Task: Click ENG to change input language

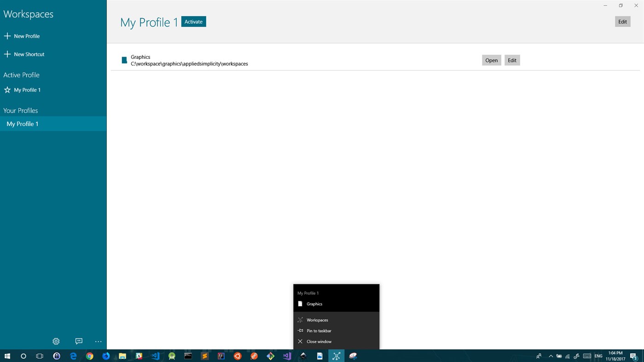Action: [598, 356]
